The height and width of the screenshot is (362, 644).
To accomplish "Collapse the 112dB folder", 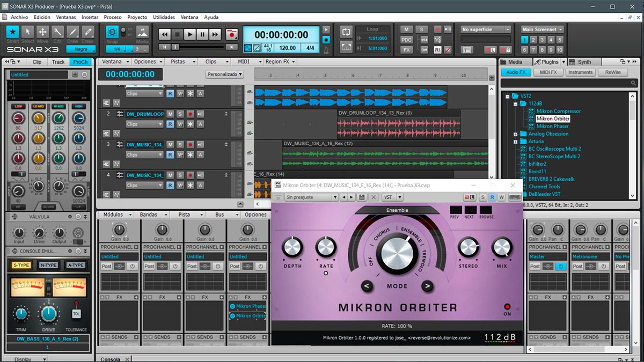I will tap(515, 104).
